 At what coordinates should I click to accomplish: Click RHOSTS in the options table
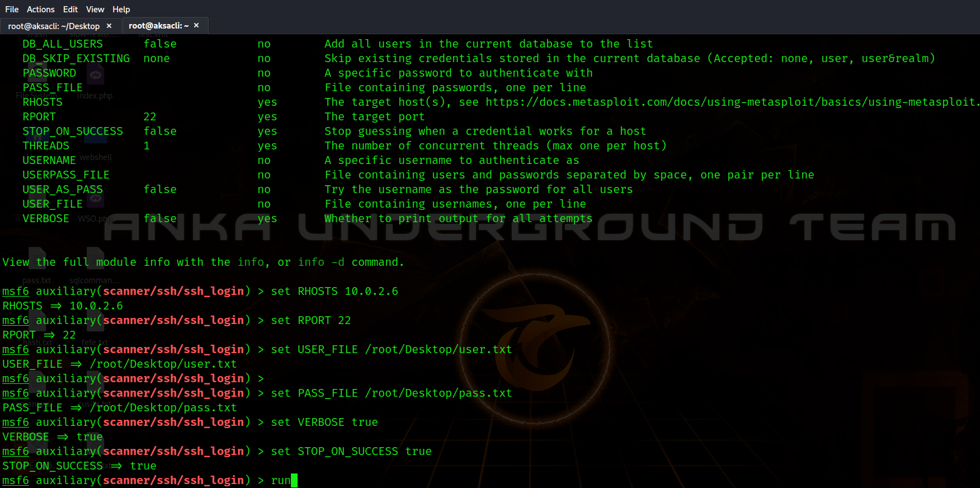[43, 102]
